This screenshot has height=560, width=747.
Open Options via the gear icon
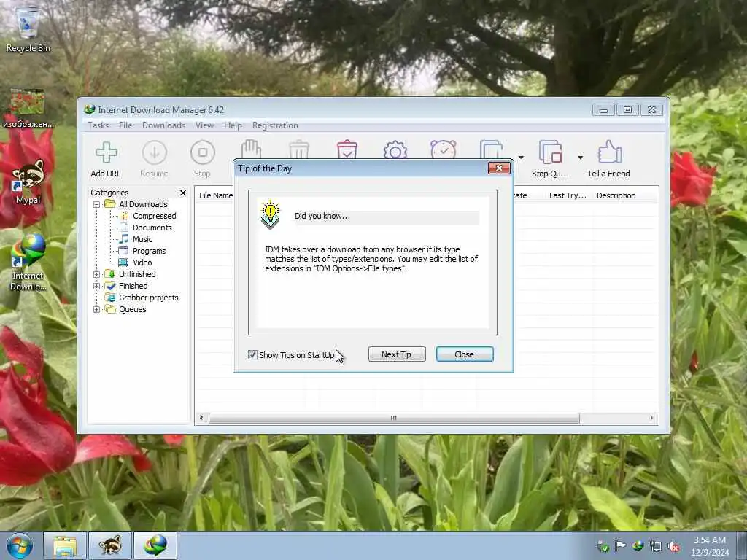coord(395,149)
